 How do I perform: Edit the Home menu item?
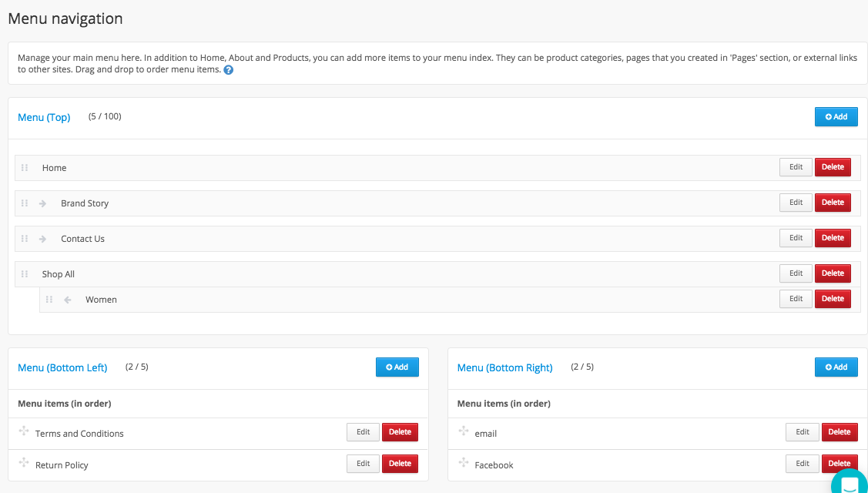pos(796,167)
